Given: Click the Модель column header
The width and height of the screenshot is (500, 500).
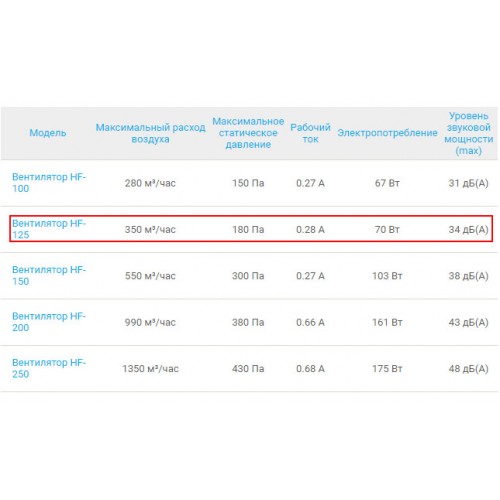Looking at the screenshot, I should [x=48, y=133].
